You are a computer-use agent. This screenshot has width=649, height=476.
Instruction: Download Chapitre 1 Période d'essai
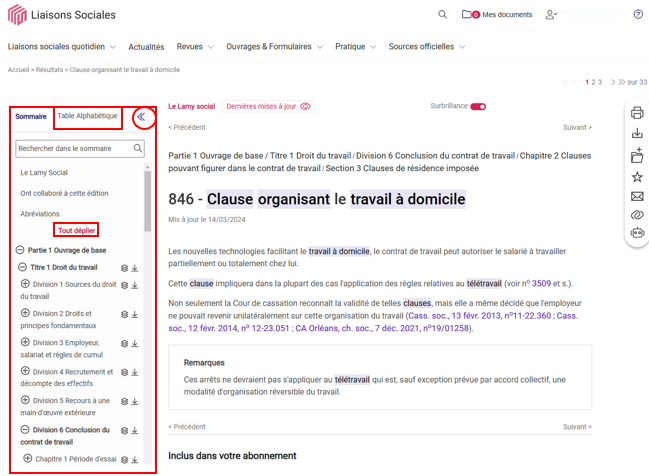coord(135,460)
